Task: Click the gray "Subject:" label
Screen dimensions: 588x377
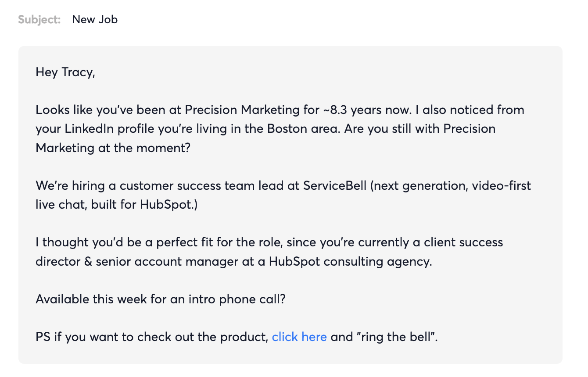Action: coord(39,19)
